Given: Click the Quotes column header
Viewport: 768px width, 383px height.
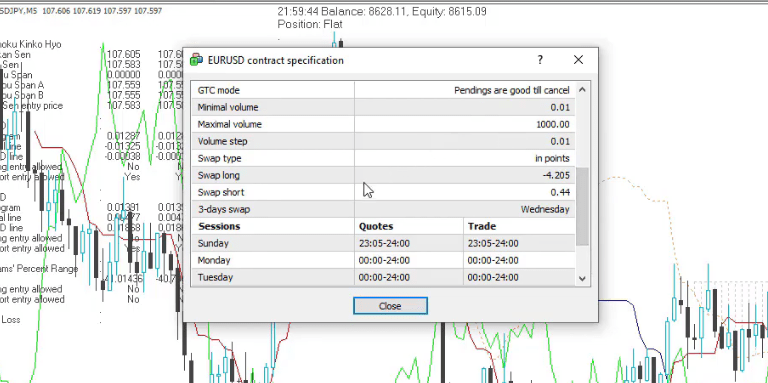Looking at the screenshot, I should 376,226.
